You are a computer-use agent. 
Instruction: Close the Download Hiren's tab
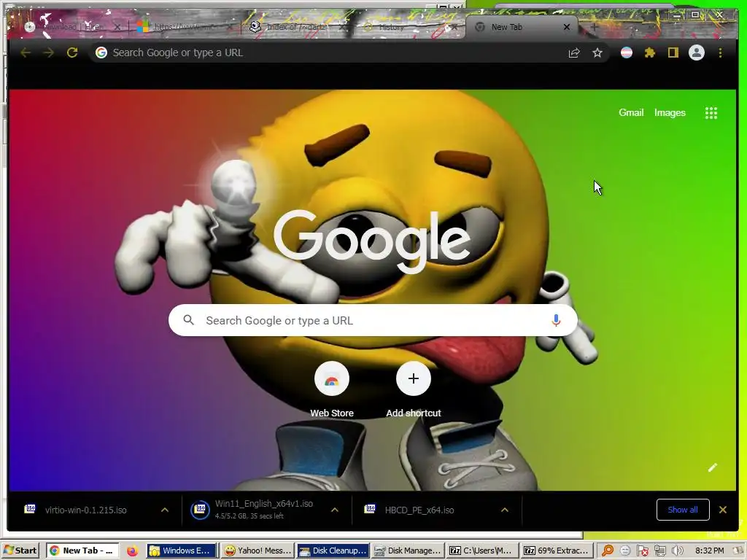pos(117,27)
